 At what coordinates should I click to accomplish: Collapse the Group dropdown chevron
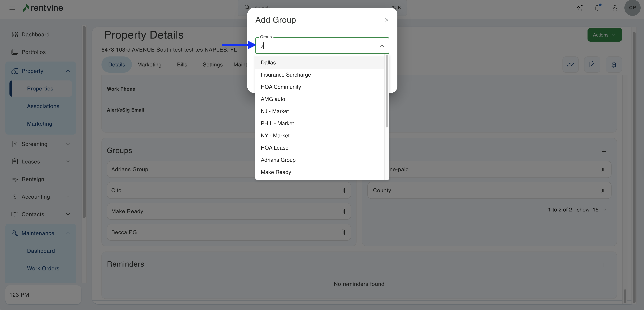382,46
